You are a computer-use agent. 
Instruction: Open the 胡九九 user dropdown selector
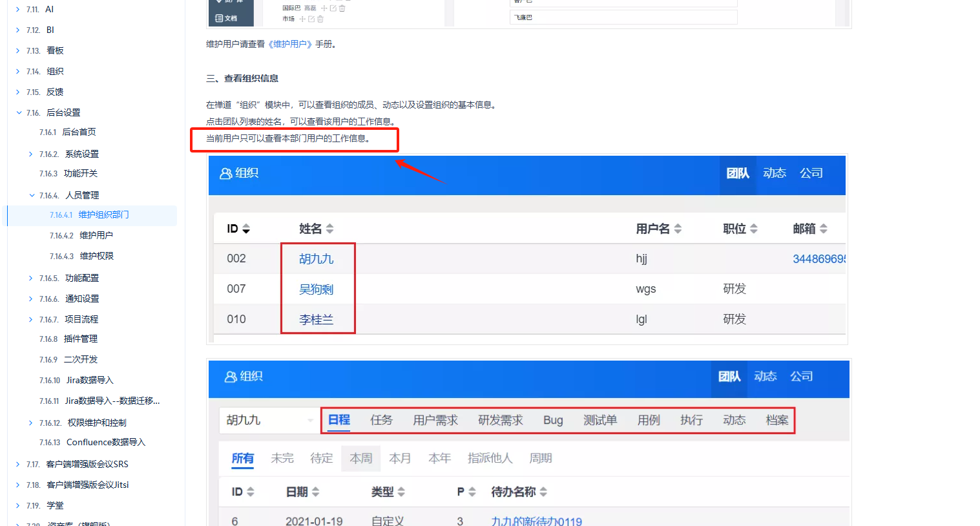(x=268, y=420)
